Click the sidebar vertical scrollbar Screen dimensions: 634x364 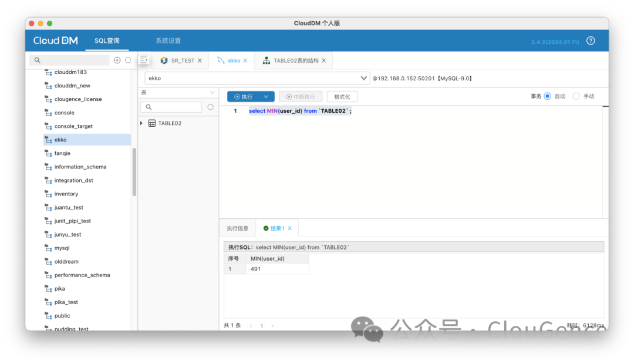point(134,172)
